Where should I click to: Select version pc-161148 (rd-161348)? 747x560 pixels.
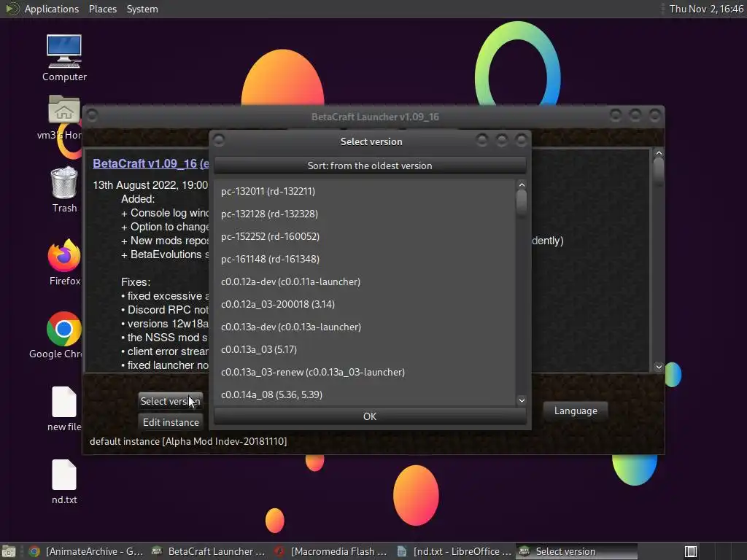(x=365, y=259)
